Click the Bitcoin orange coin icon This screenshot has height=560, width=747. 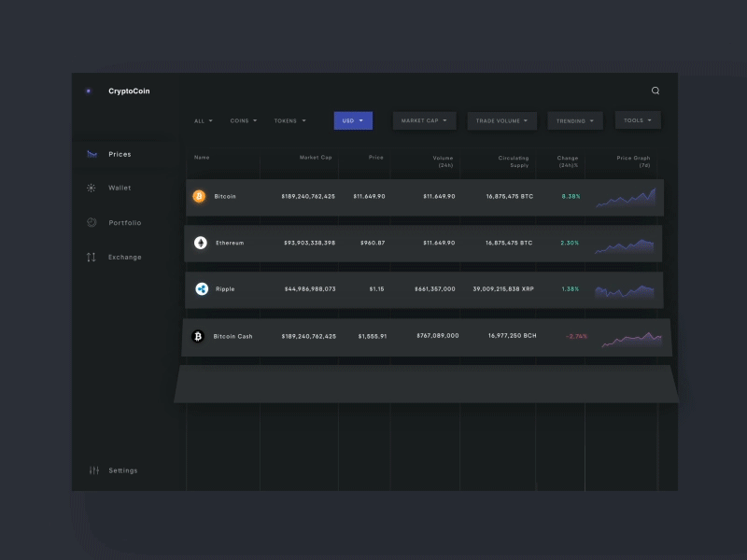(x=199, y=196)
